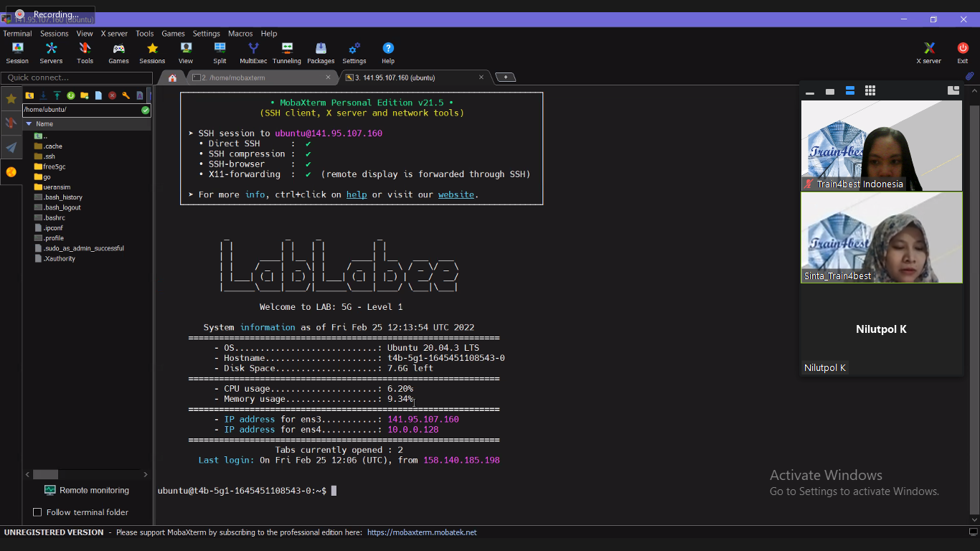The image size is (980, 551).
Task: Collapse the Name column sort arrow
Action: point(28,124)
